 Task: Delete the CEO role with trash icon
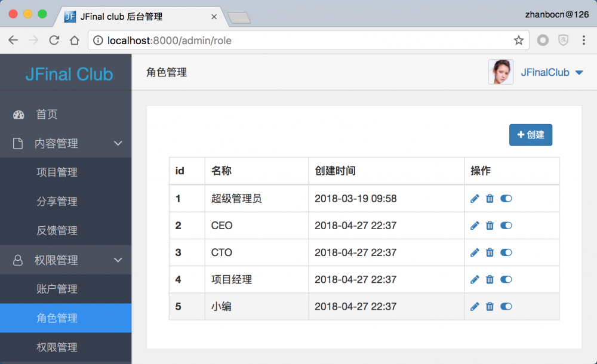tap(490, 225)
